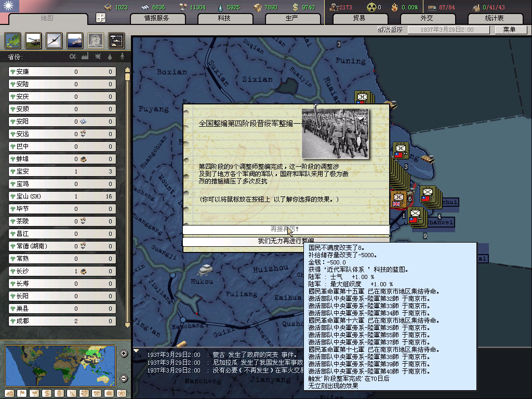The width and height of the screenshot is (532, 399).
Task: Toggle the economic ($) map mode
Action: pos(47,393)
